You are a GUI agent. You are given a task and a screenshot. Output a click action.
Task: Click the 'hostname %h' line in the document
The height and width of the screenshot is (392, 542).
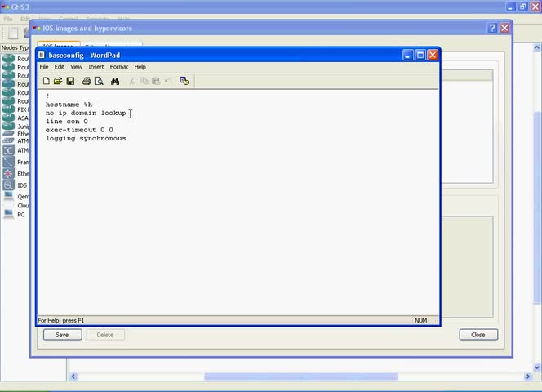point(69,105)
